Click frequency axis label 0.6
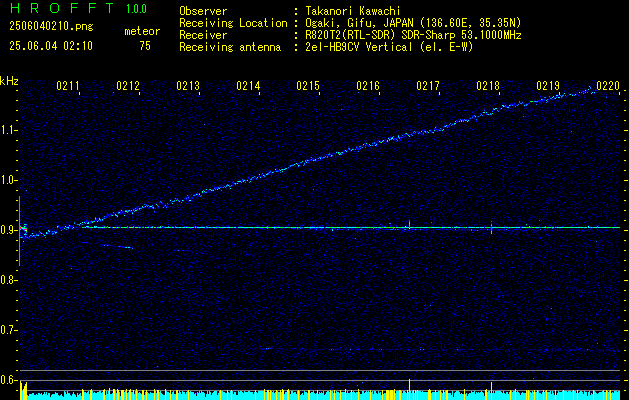Image resolution: width=629 pixels, height=400 pixels. coord(8,380)
